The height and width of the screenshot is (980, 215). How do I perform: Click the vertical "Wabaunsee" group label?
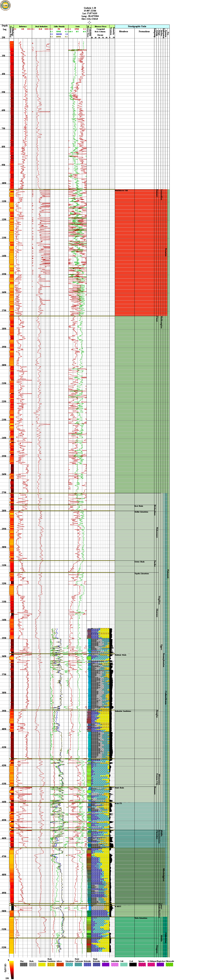coord(157,532)
